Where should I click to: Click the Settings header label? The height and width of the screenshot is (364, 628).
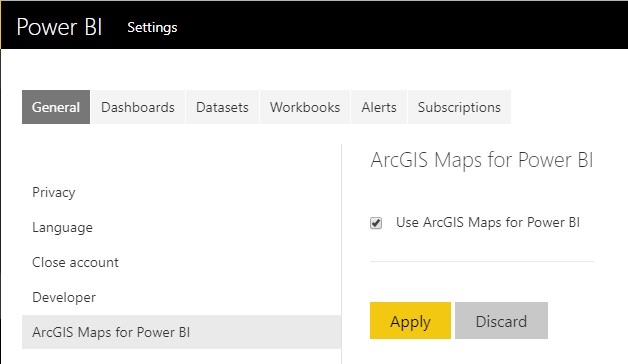152,28
